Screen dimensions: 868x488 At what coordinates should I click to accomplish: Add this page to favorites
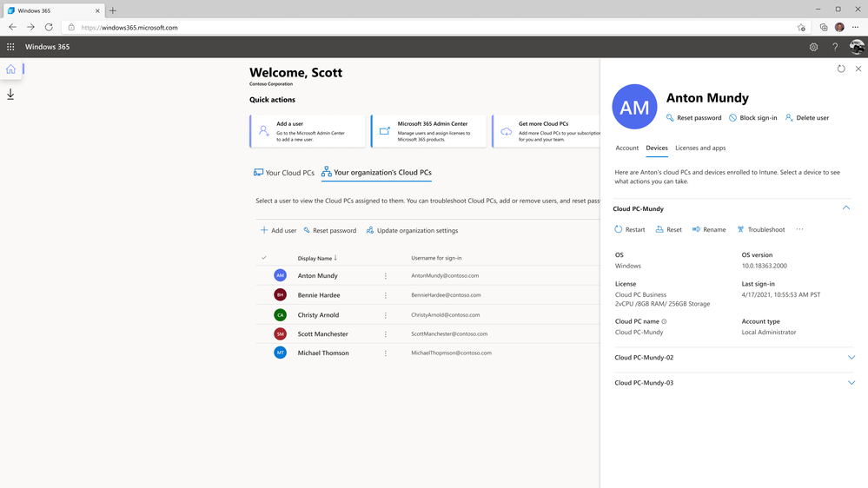(x=801, y=27)
